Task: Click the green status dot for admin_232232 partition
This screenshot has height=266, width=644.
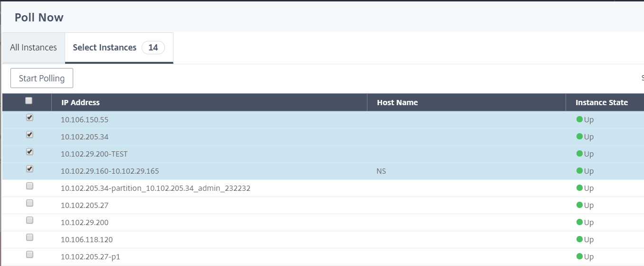Action: coord(579,188)
